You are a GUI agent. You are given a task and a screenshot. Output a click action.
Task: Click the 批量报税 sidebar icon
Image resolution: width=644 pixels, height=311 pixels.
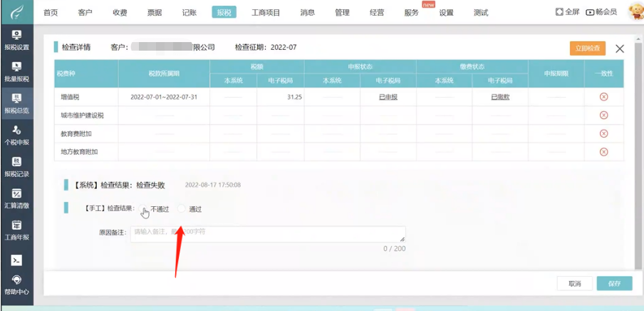pyautogui.click(x=16, y=71)
